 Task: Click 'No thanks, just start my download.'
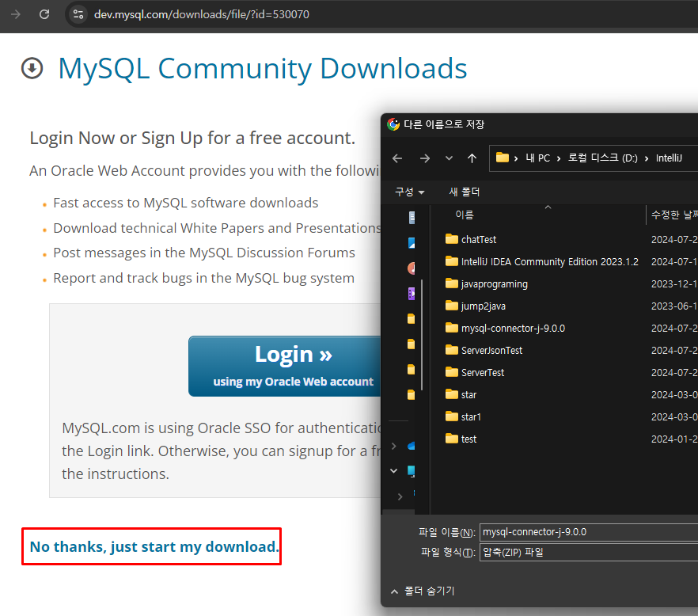(154, 546)
